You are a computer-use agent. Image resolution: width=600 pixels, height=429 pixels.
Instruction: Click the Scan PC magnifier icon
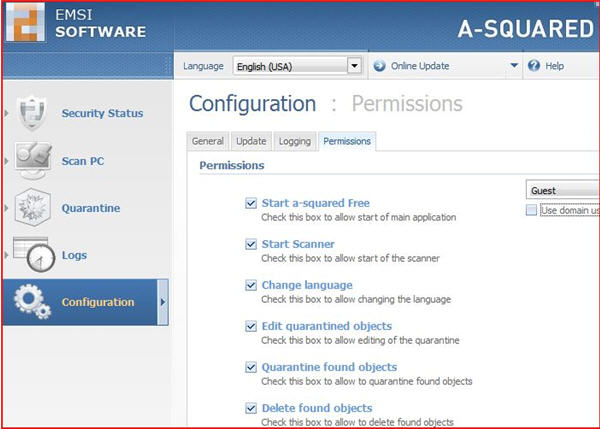coord(33,160)
